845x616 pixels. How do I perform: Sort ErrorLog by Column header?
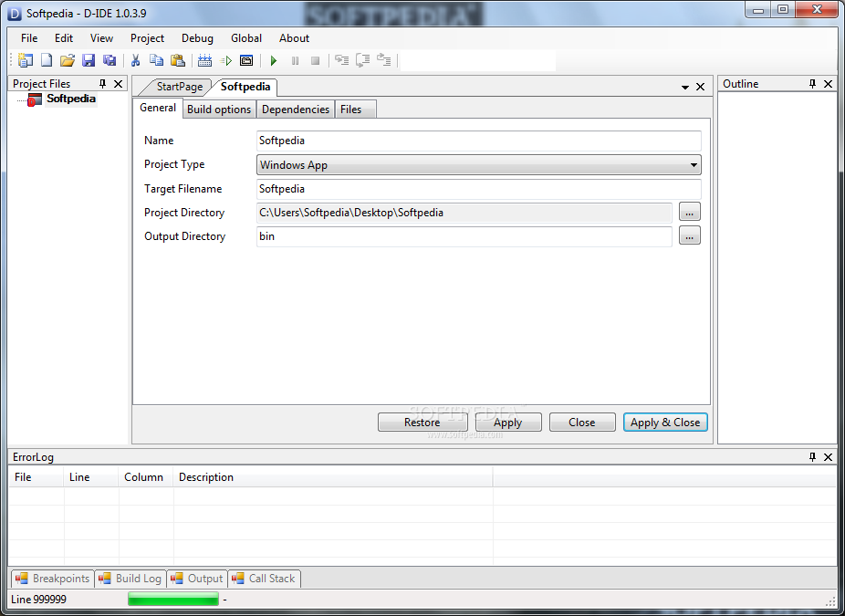[x=145, y=477]
